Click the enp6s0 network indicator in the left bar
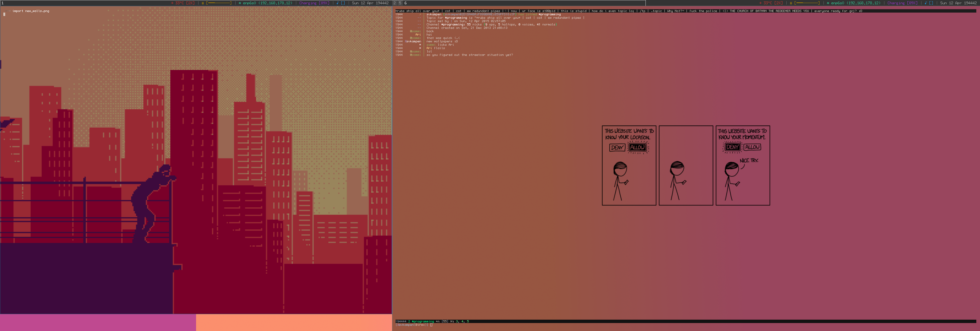The image size is (980, 331). pyautogui.click(x=266, y=3)
